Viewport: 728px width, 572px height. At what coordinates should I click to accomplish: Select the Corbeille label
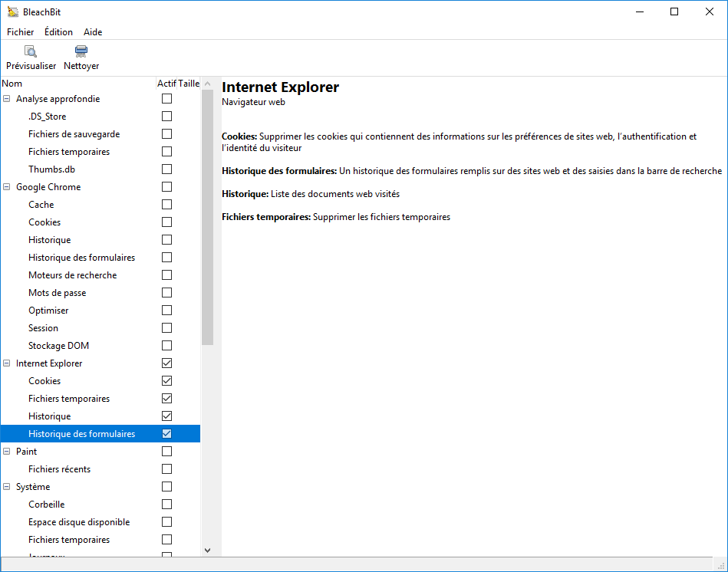pos(47,505)
